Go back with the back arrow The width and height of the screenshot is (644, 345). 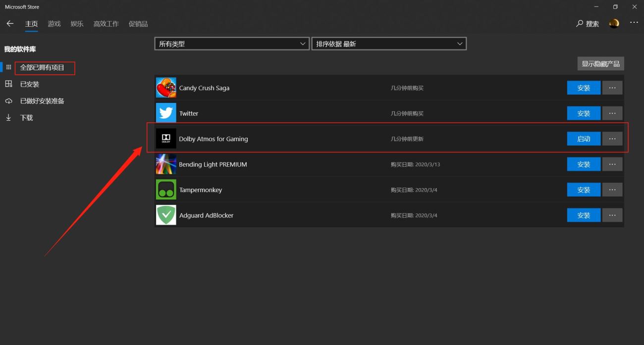(x=10, y=24)
